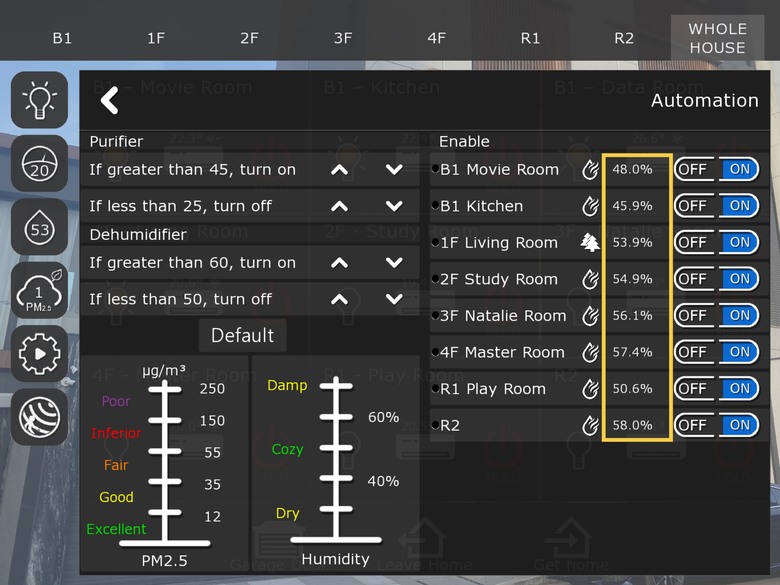Click the 4F Master Room row label
The height and width of the screenshot is (585, 780).
(x=502, y=352)
